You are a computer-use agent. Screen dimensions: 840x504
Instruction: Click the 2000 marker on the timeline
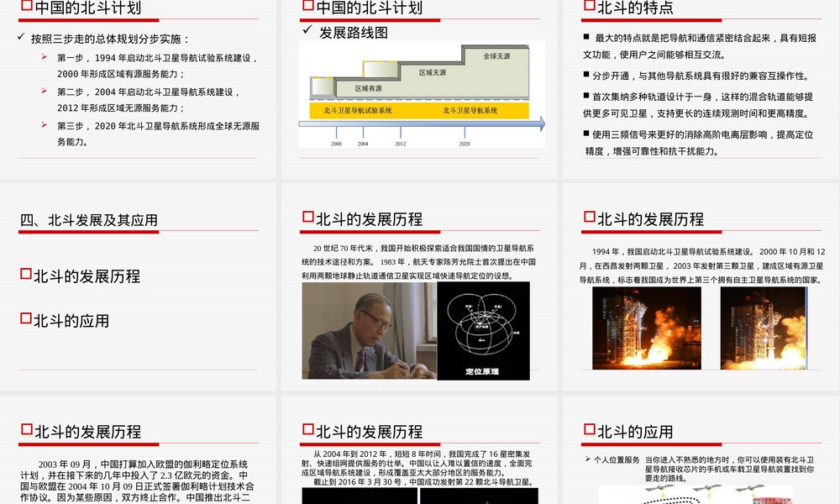pyautogui.click(x=337, y=144)
